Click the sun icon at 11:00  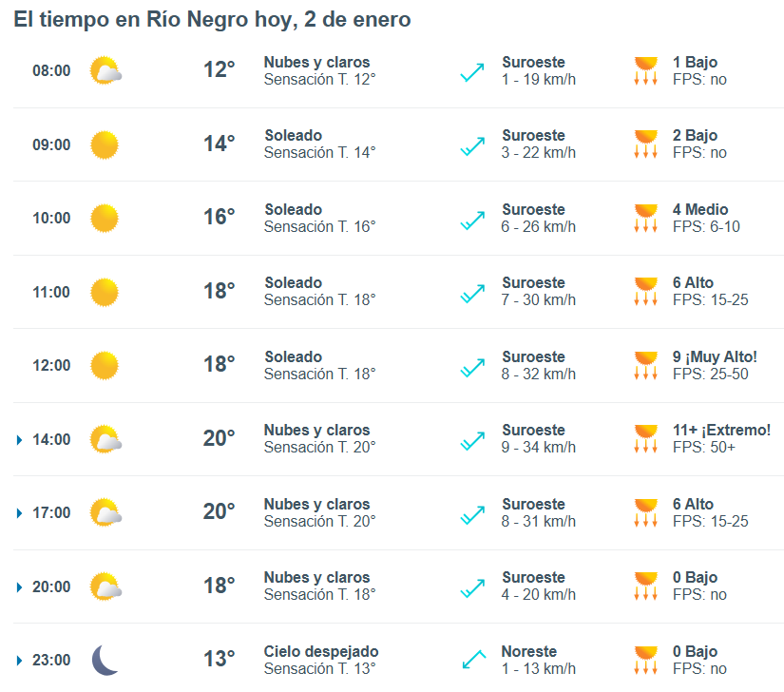pos(105,292)
